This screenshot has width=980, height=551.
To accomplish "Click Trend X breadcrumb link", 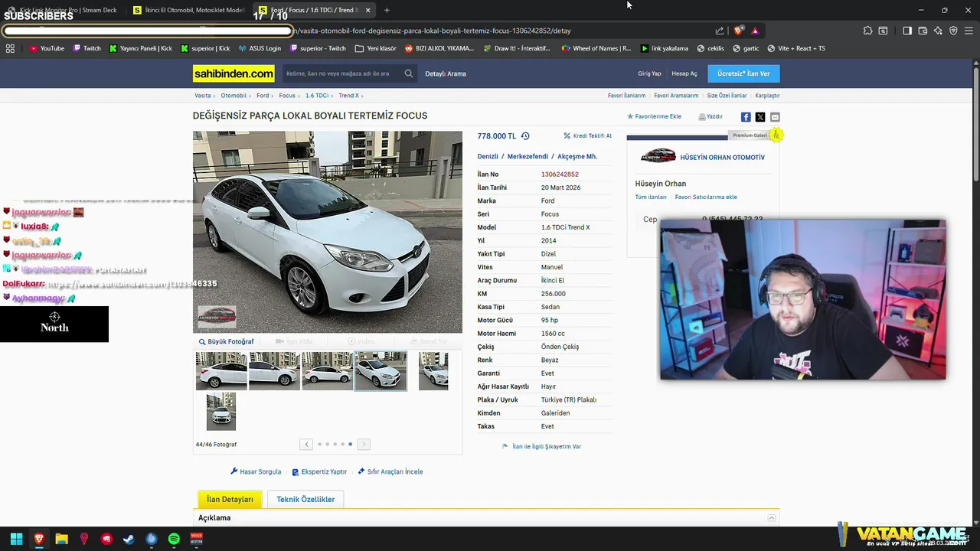I will (x=348, y=96).
